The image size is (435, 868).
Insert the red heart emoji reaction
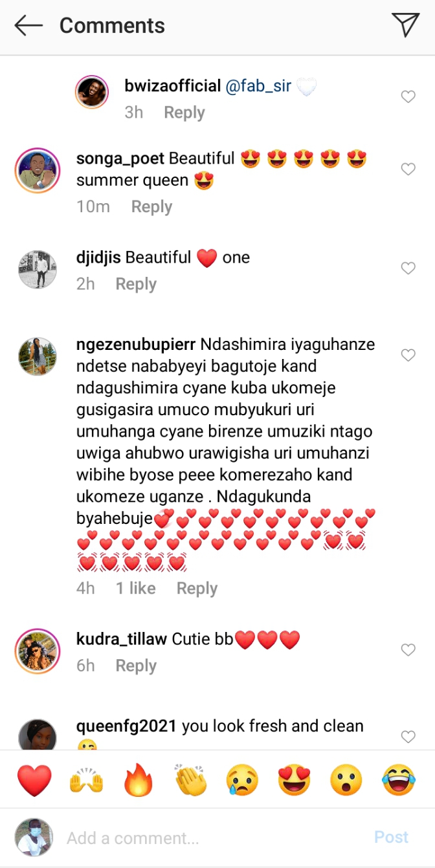click(x=34, y=780)
